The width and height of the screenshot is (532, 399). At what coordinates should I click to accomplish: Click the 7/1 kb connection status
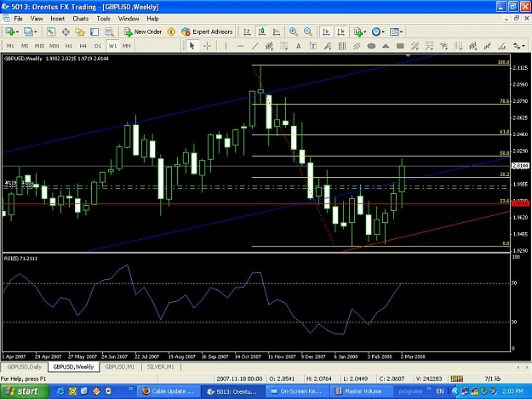[493, 379]
